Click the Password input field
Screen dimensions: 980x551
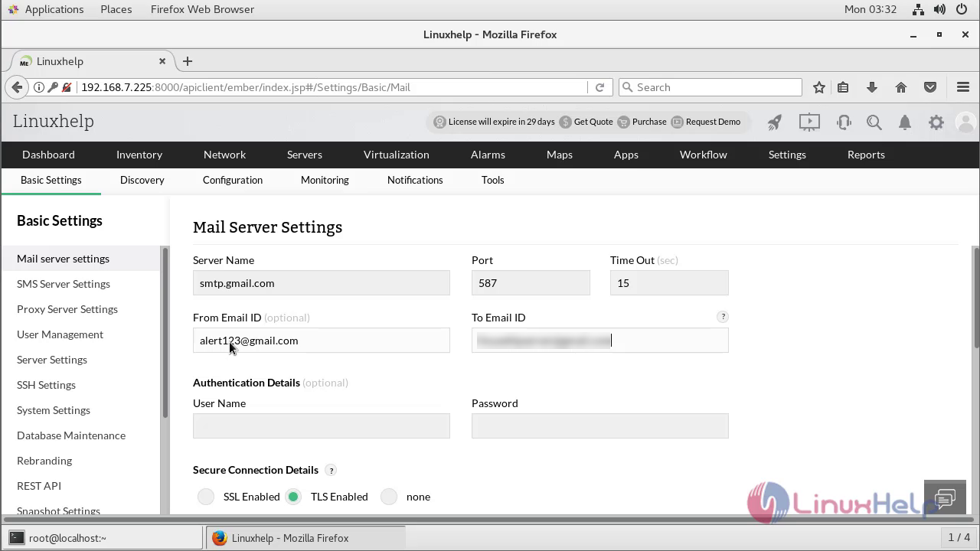click(x=600, y=426)
